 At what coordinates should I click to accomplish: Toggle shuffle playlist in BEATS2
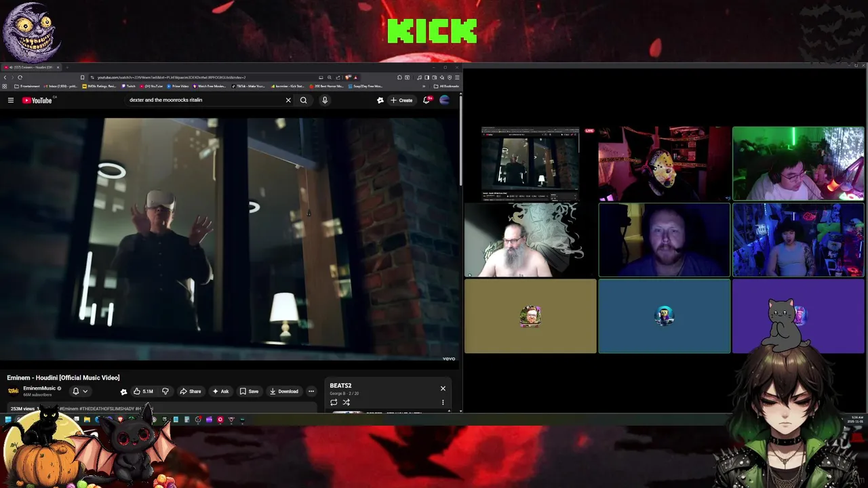346,403
